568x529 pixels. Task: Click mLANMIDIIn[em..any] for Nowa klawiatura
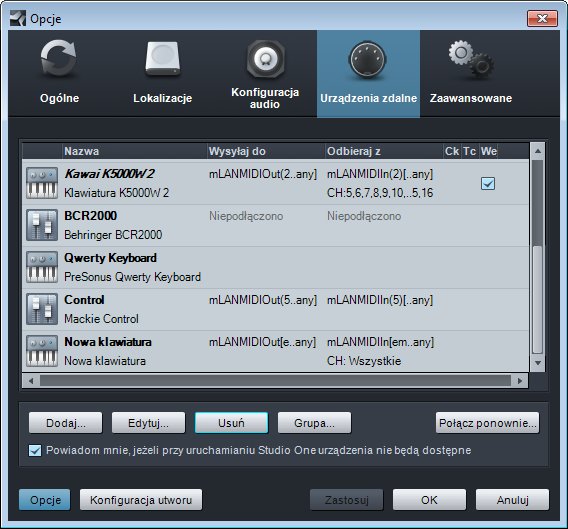(x=380, y=342)
